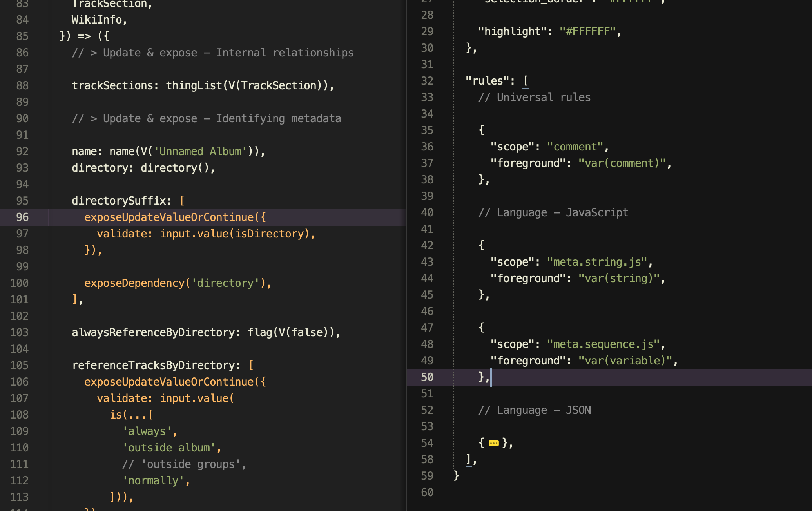Click "meta.sequence.js" scope string
Screen dimensions: 812x511
(604, 344)
